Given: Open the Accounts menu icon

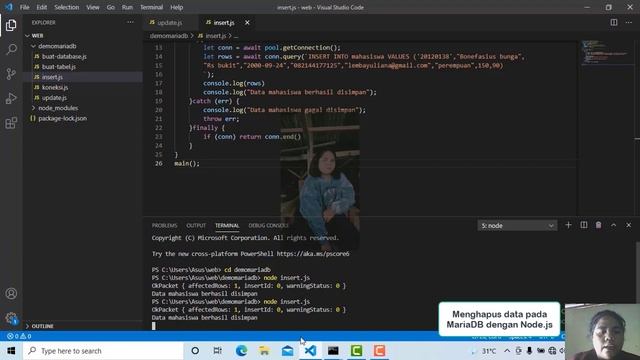Looking at the screenshot, I should [11, 293].
